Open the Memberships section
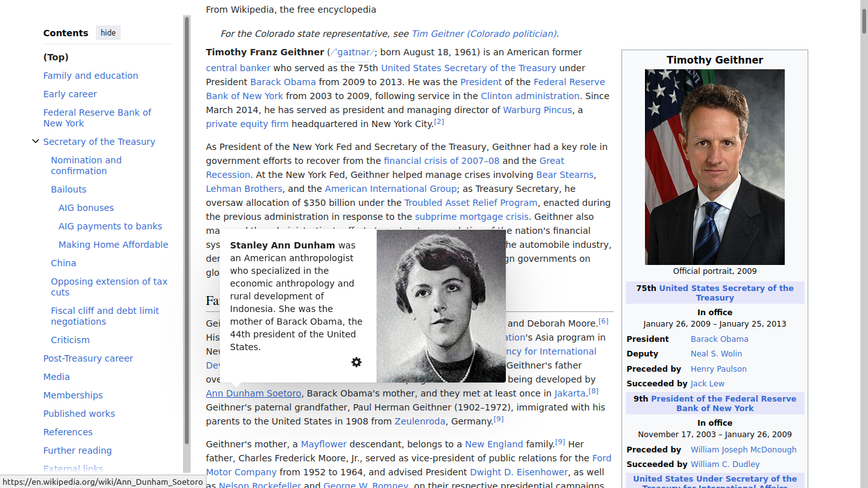This screenshot has width=868, height=488. [x=73, y=395]
